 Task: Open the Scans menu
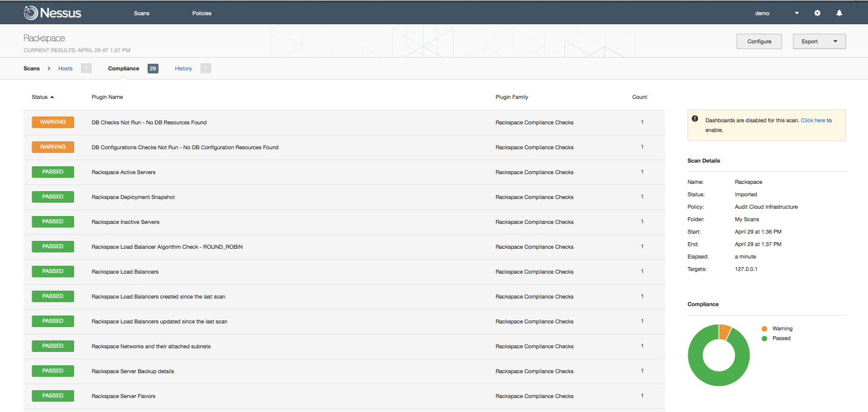142,13
